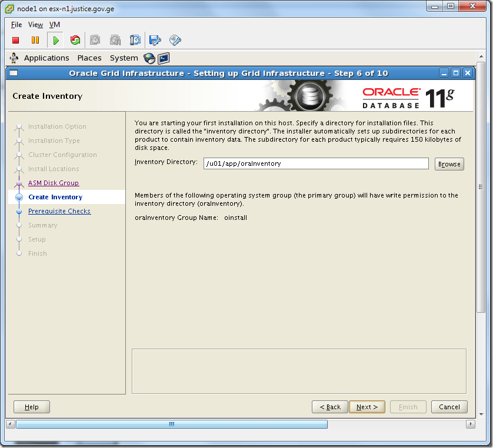This screenshot has height=448, width=493.
Task: Jump ahead to Prerequisite Checks
Action: [x=59, y=211]
